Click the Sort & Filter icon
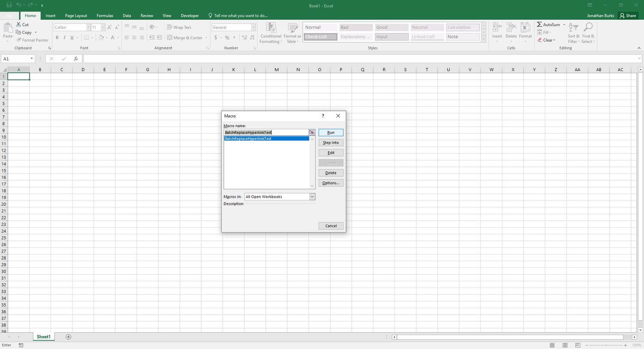 pyautogui.click(x=573, y=27)
